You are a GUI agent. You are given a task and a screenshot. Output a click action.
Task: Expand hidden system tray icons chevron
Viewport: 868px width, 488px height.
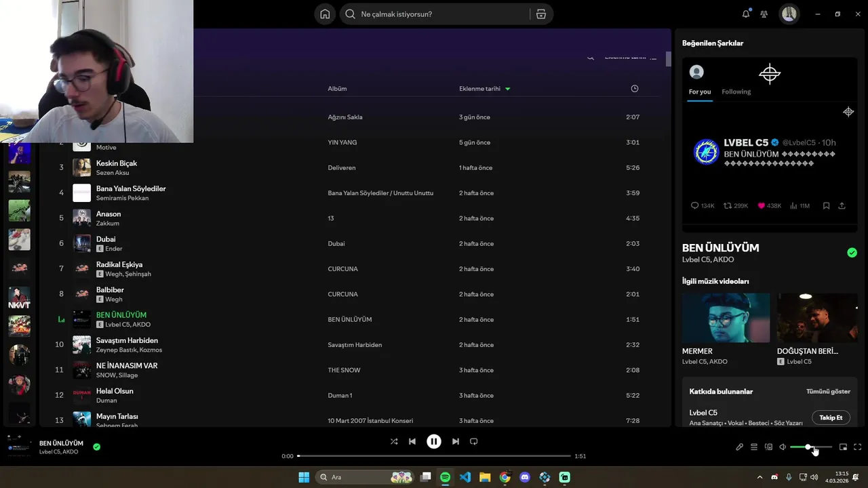pyautogui.click(x=759, y=477)
